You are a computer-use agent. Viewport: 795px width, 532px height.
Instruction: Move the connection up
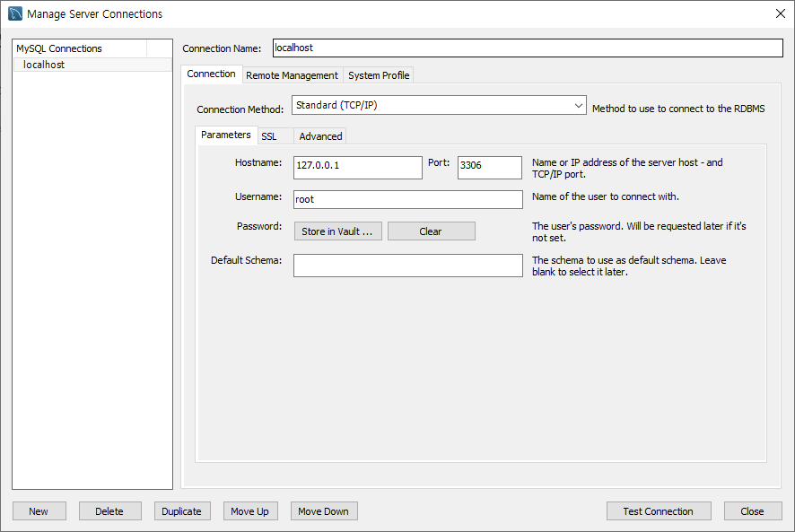250,511
